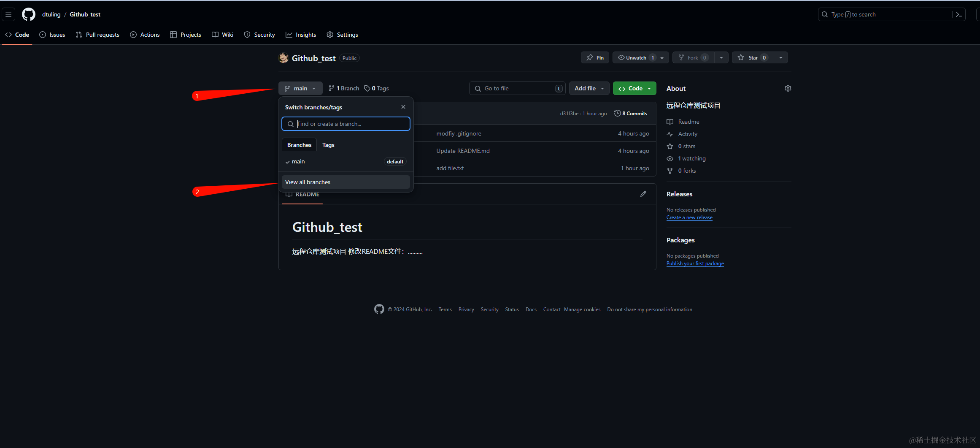This screenshot has width=980, height=448.
Task: Open the Actions tab
Action: 145,35
